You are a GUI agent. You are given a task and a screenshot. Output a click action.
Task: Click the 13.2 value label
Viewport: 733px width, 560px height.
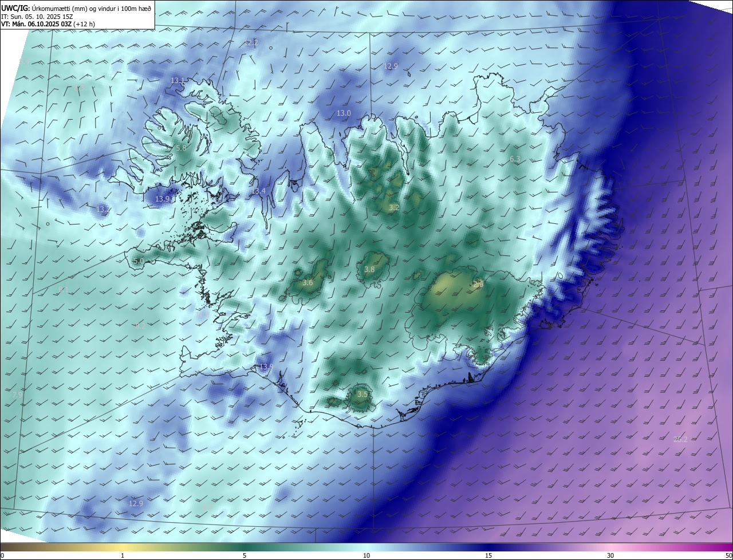pyautogui.click(x=103, y=210)
